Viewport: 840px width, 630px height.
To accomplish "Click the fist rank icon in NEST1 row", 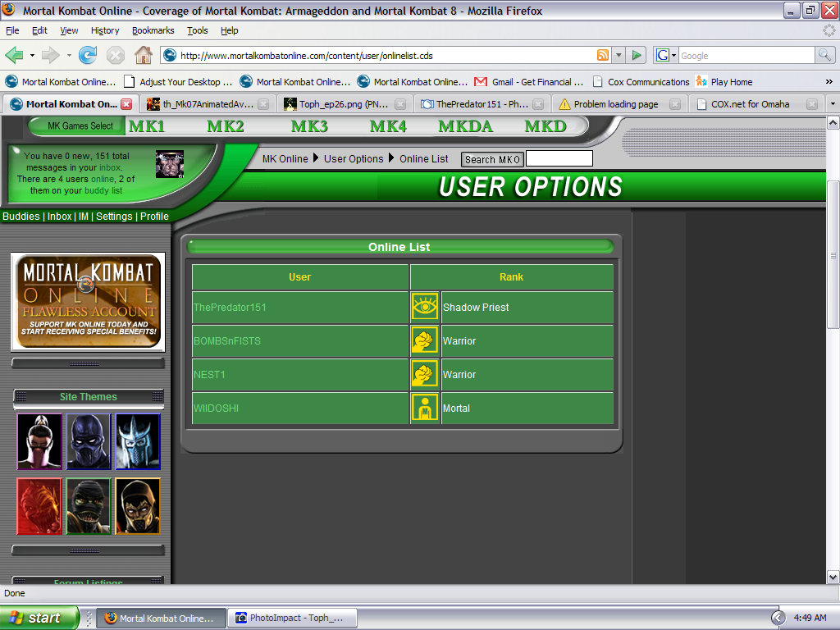I will (425, 374).
